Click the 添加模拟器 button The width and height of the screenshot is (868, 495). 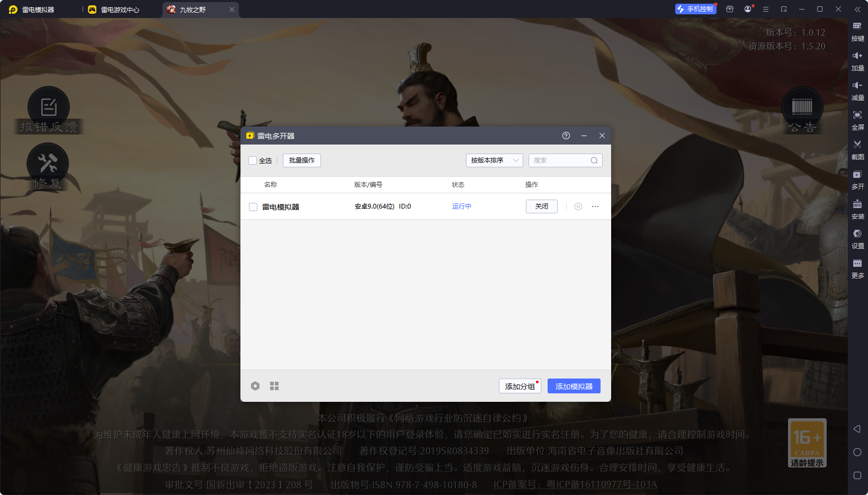[x=574, y=386]
